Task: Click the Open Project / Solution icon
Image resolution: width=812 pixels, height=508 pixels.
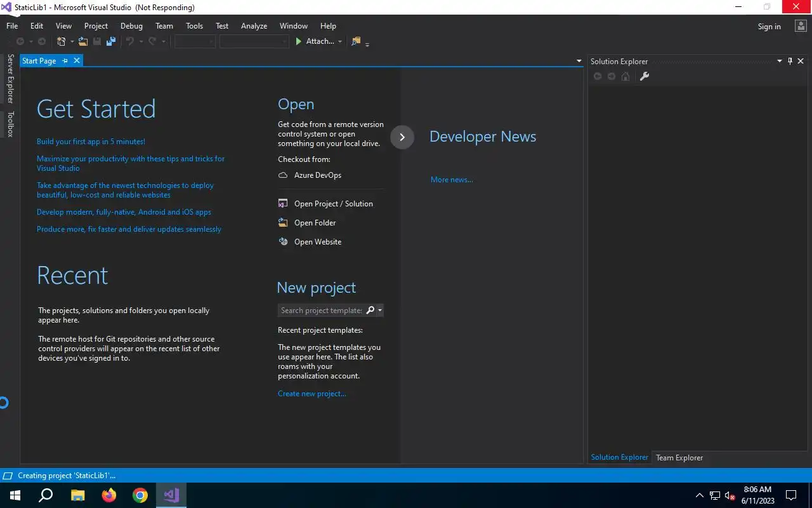Action: [x=283, y=204]
